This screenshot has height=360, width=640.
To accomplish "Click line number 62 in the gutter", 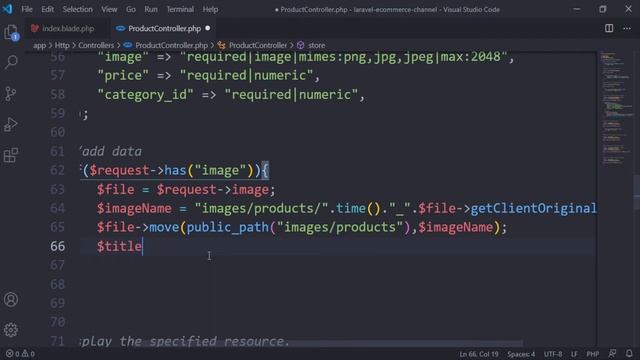I will pos(58,170).
